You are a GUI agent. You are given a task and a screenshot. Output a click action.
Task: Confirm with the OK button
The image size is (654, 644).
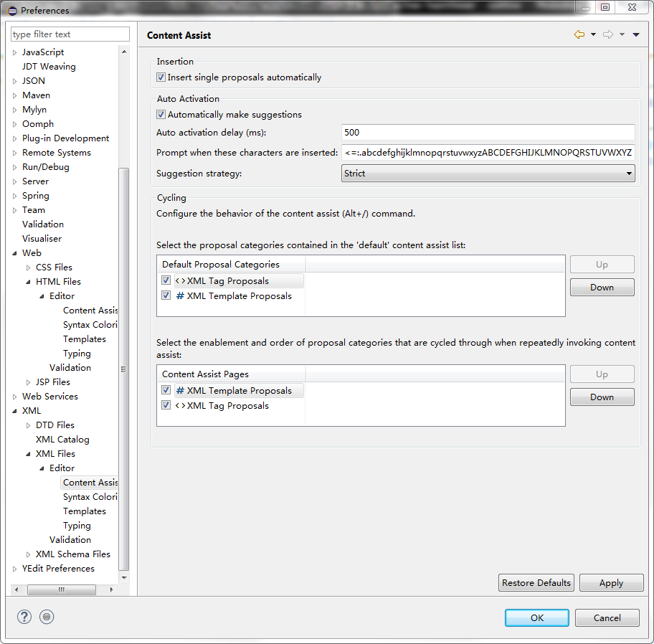[x=537, y=617]
